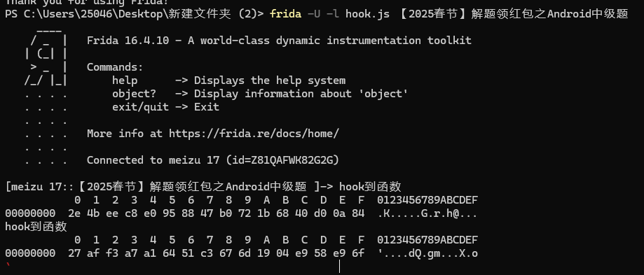This screenshot has height=275, width=644.
Task: Click the 'help' command entry
Action: click(125, 80)
